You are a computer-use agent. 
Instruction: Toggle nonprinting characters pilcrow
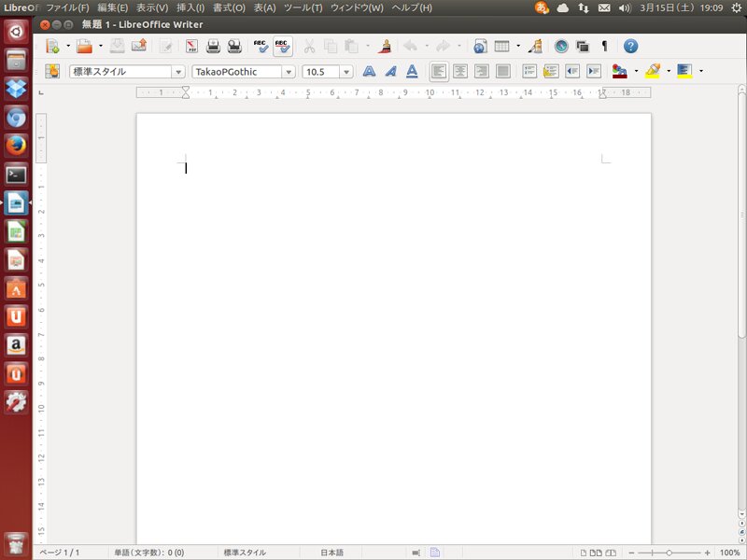[x=604, y=46]
